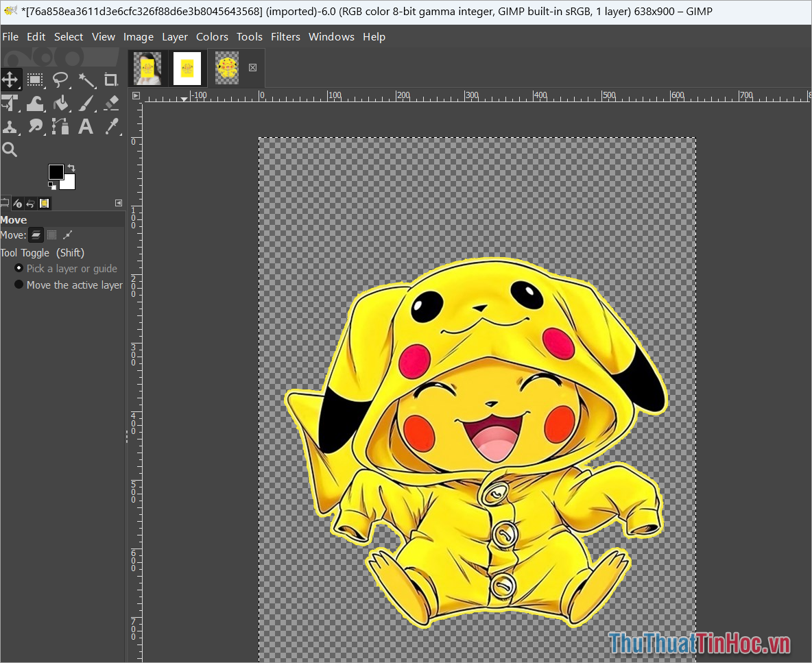This screenshot has height=663, width=812.
Task: Choose 'Pick a layer or guide' option
Action: (x=67, y=269)
